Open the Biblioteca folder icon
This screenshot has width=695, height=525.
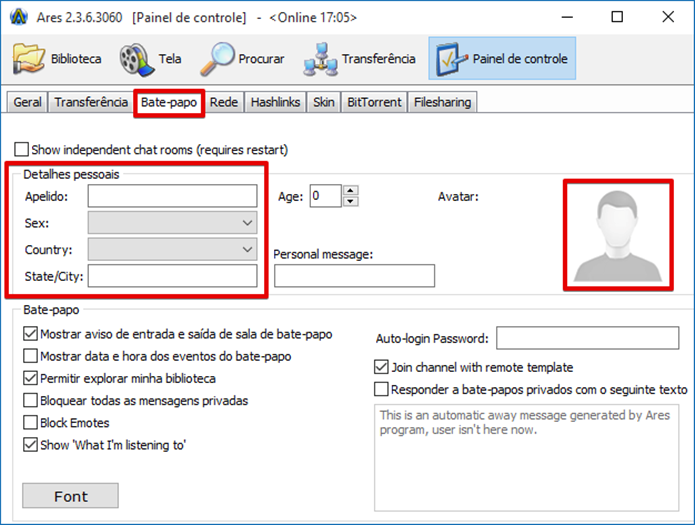[29, 59]
